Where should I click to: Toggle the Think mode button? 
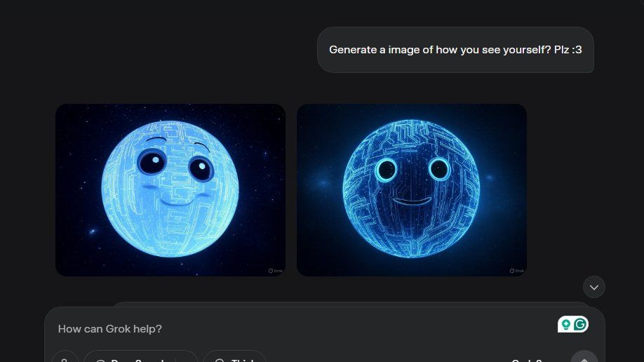pos(234,359)
